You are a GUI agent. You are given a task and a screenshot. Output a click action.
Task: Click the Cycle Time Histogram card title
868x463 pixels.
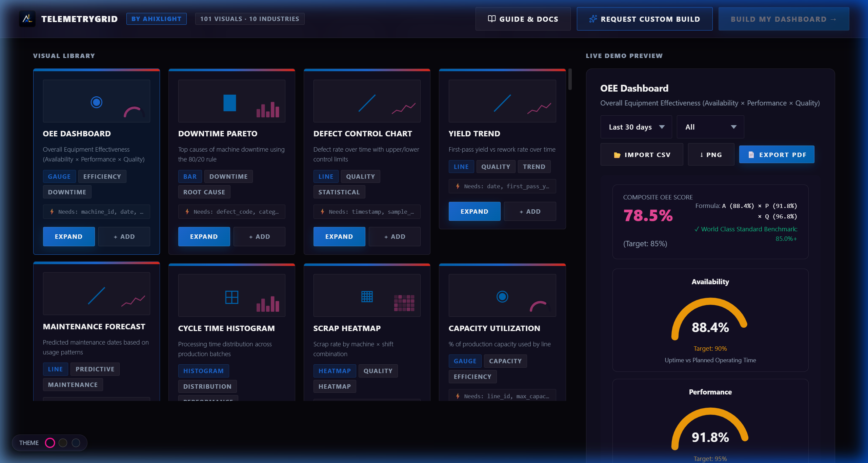226,328
